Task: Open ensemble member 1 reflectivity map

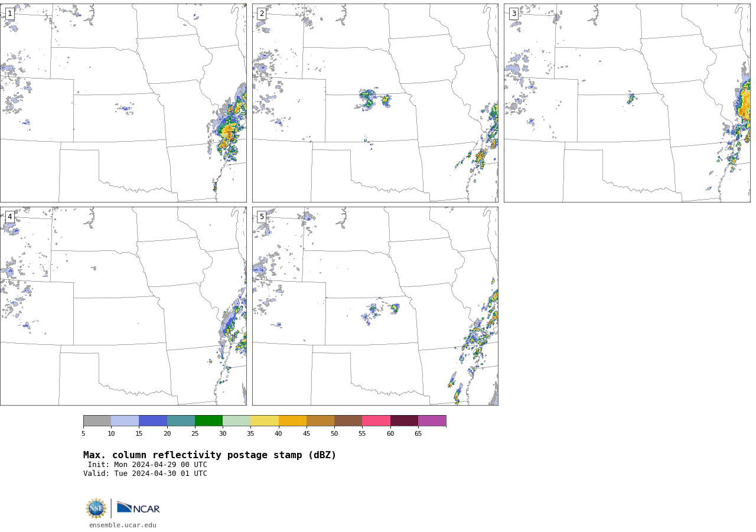Action: click(123, 103)
